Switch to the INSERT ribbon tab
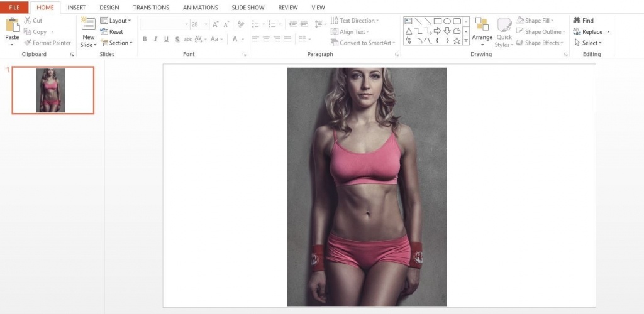This screenshot has width=644, height=314. coord(76,8)
